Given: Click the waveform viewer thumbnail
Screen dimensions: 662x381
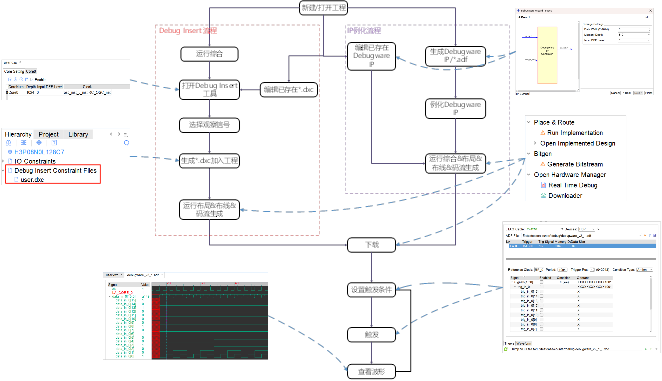Looking at the screenshot, I should pos(186,316).
